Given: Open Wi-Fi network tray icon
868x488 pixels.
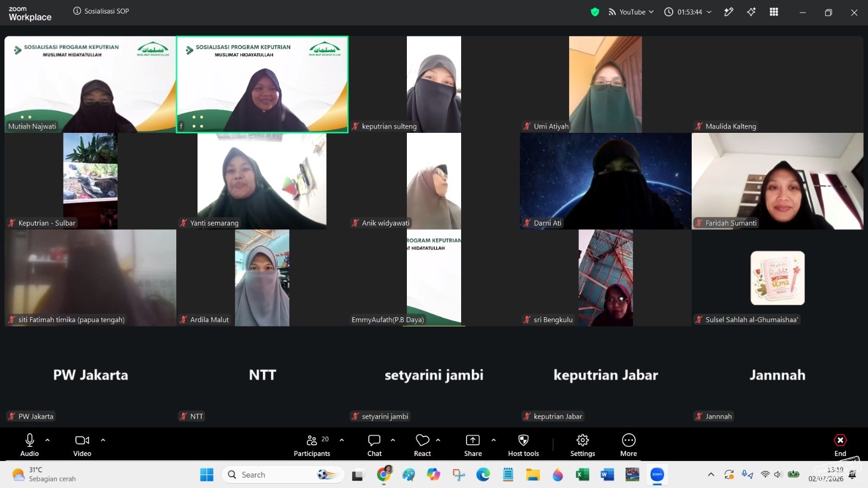Looking at the screenshot, I should (765, 474).
